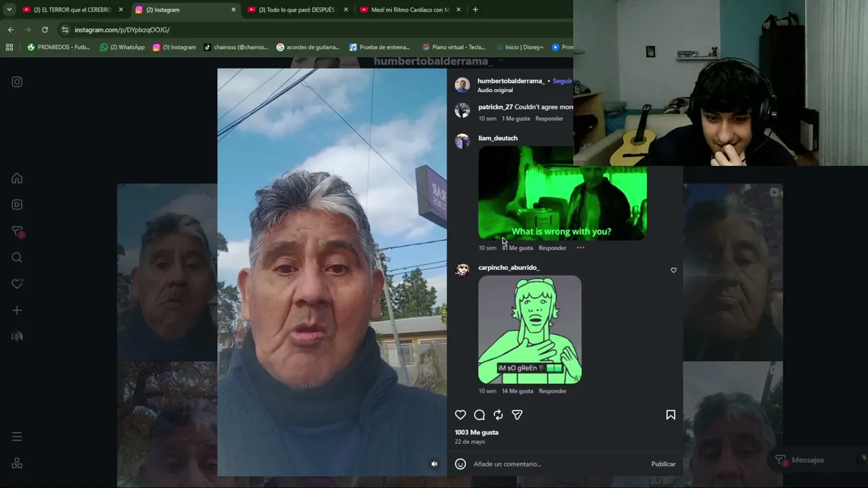Screen dimensions: 868x488
Task: Open the humbertobalderrama_ username link in the post header
Action: [x=511, y=81]
